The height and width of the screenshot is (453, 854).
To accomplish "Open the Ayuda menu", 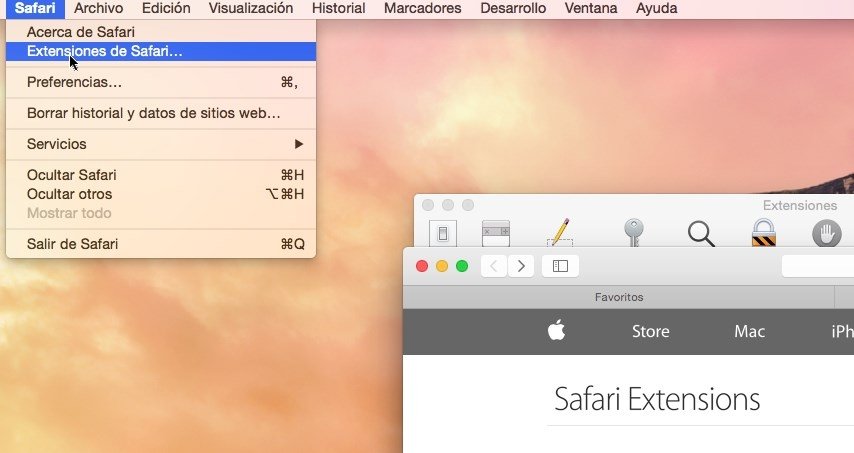I will [x=657, y=9].
